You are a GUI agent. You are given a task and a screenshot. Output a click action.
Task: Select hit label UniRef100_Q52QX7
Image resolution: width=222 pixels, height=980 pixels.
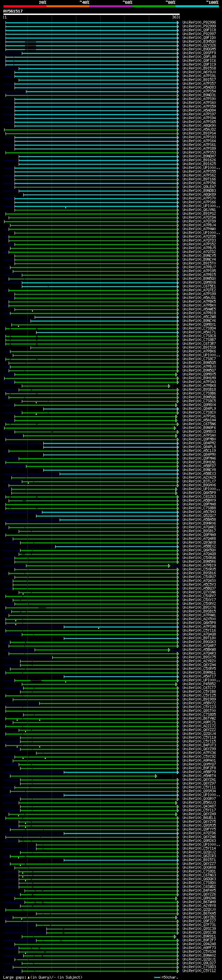(199, 516)
